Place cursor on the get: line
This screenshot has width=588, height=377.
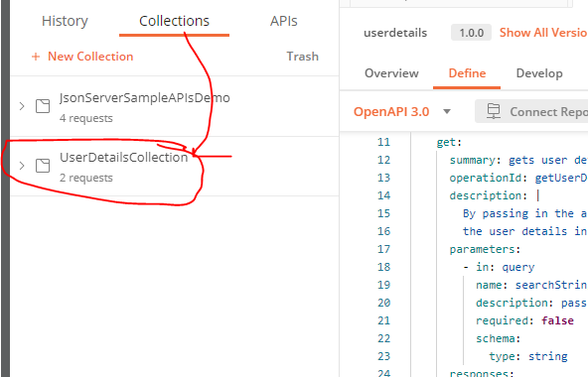coord(449,143)
